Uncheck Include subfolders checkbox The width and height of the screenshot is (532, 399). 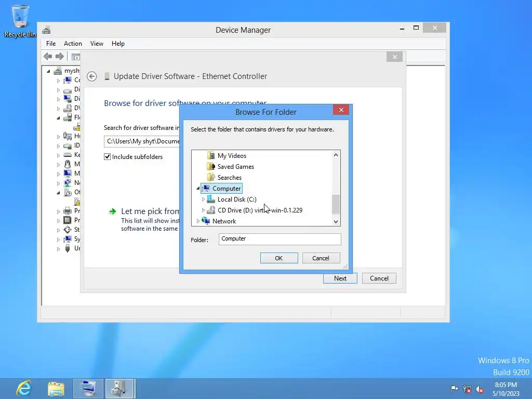107,157
